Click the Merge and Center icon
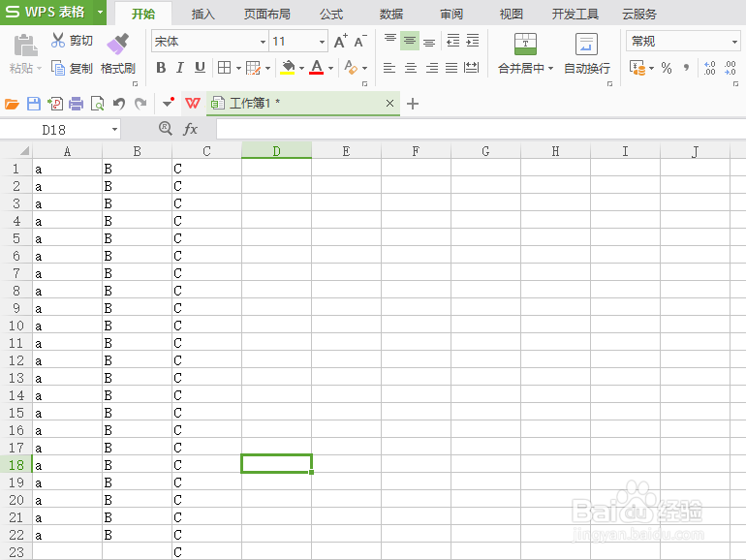Image resolution: width=746 pixels, height=560 pixels. (x=525, y=44)
